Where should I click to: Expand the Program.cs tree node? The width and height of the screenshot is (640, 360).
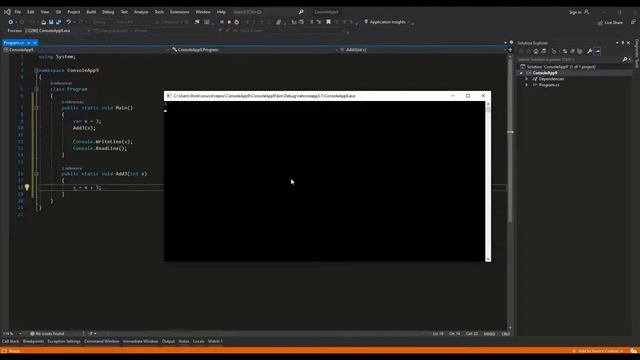point(527,85)
